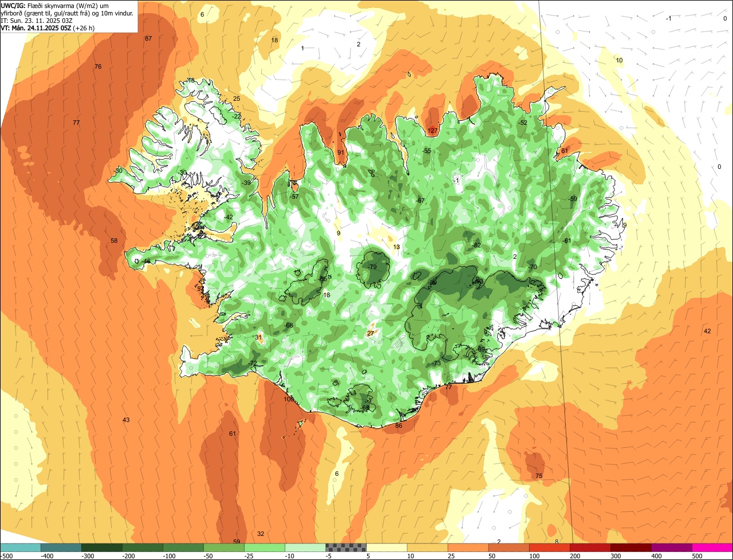Click the map value -42 in west Iceland
This screenshot has width=733, height=560.
[228, 217]
